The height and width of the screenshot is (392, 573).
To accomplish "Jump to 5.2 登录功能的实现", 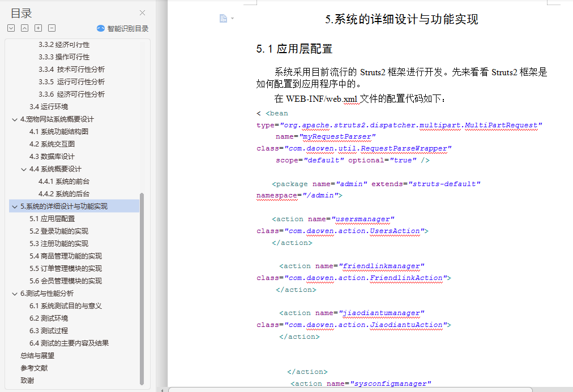I will [59, 231].
